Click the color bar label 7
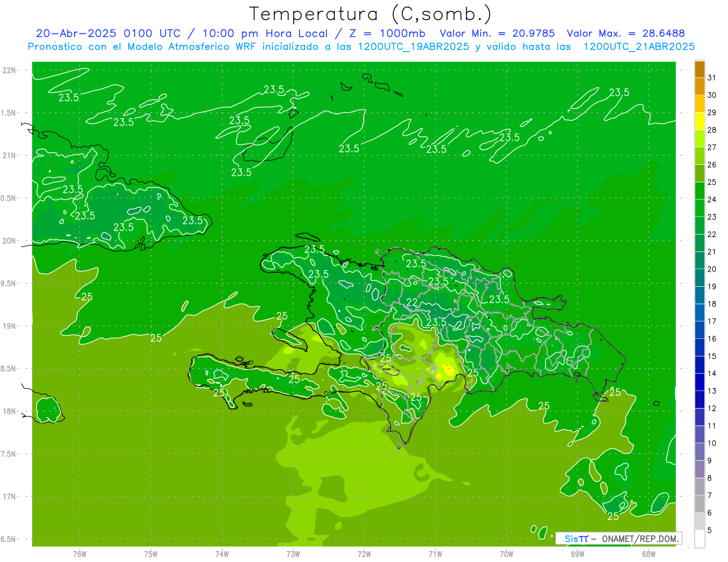This screenshot has height=562, width=728. pos(710,495)
